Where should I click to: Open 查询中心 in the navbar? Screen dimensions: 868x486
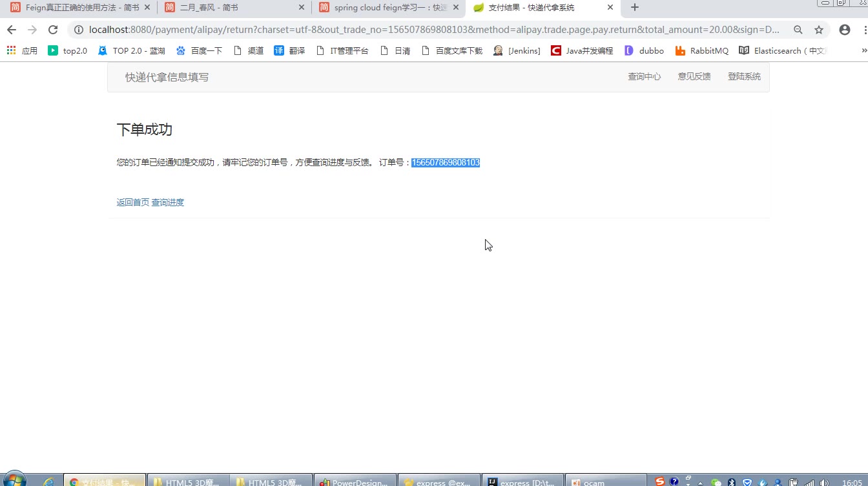[644, 76]
